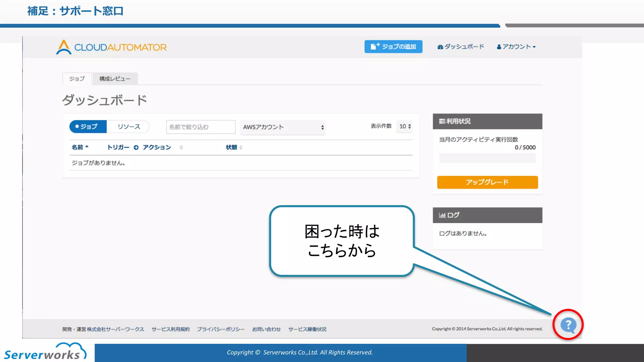This screenshot has height=362, width=644.
Task: Click the ジョブの追加 button
Action: pyautogui.click(x=393, y=47)
